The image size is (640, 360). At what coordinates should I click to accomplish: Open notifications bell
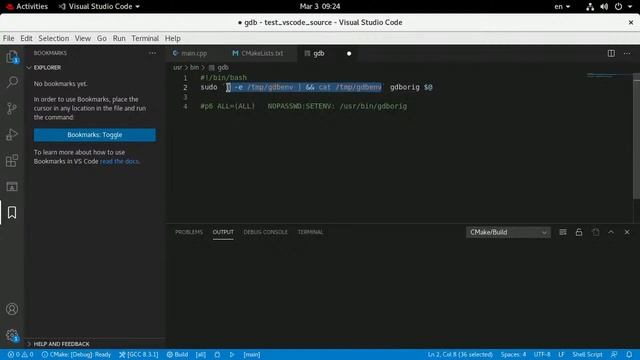click(x=629, y=355)
